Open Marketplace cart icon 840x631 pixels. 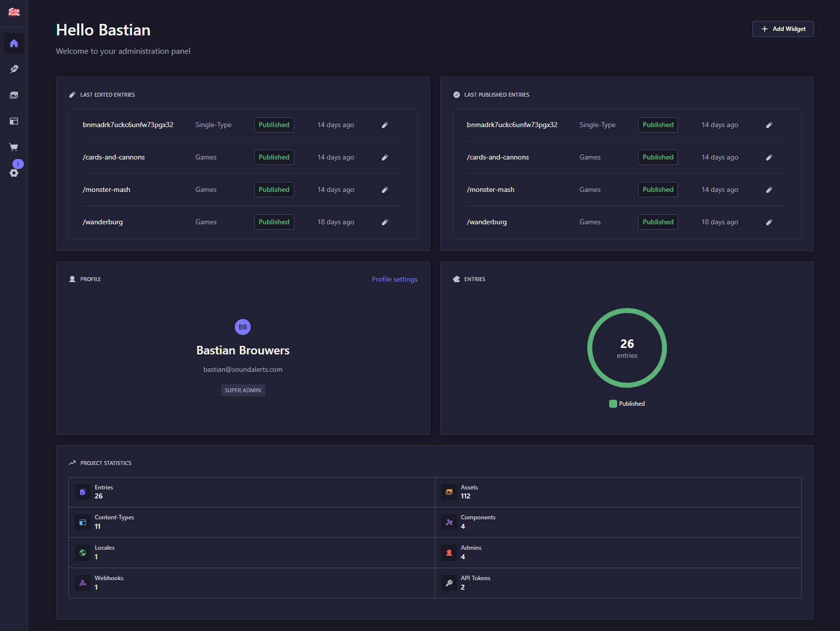14,147
